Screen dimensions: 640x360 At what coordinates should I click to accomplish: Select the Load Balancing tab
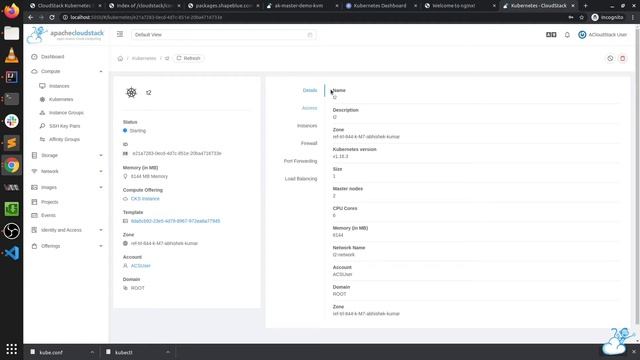(x=301, y=179)
